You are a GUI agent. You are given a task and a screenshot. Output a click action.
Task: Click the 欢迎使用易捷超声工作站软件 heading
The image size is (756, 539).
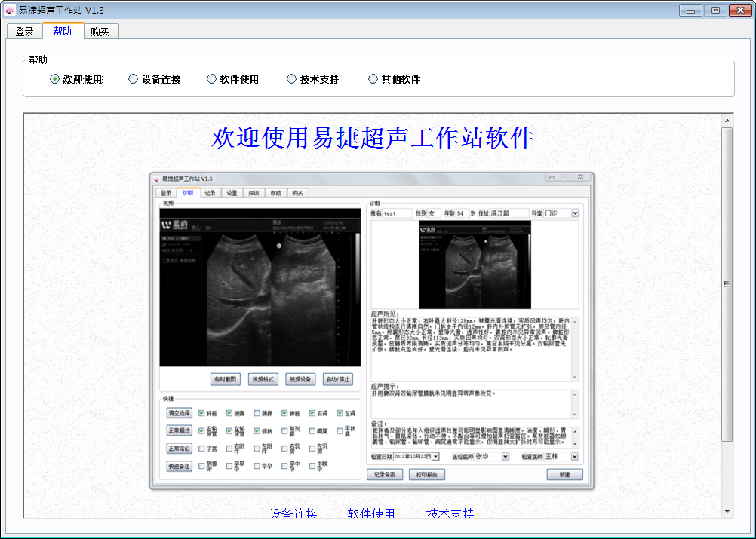[x=372, y=138]
